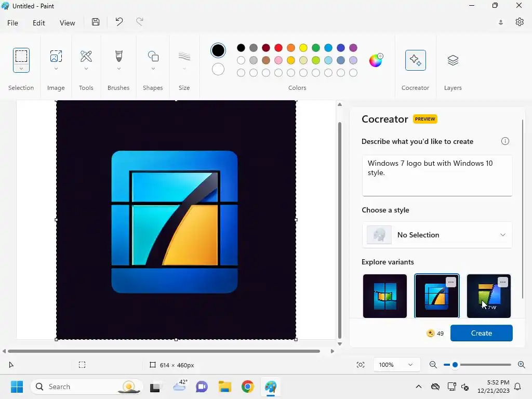Open the No Selection style dropdown

click(x=437, y=235)
